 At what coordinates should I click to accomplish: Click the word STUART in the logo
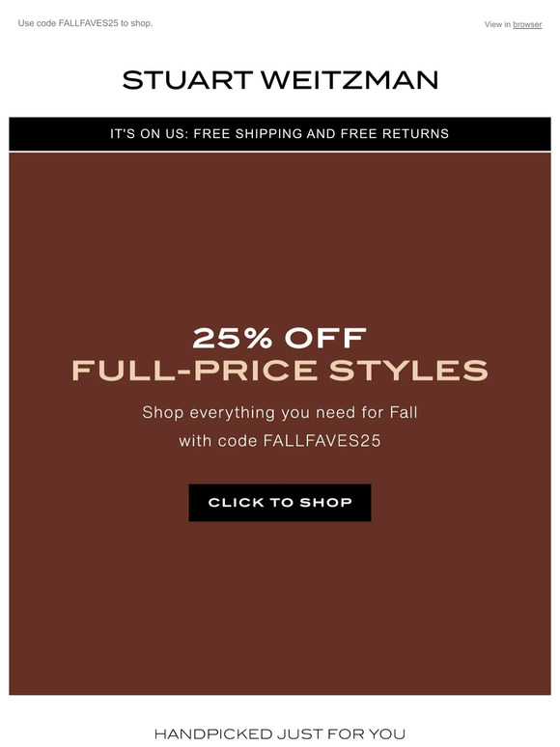tap(187, 80)
